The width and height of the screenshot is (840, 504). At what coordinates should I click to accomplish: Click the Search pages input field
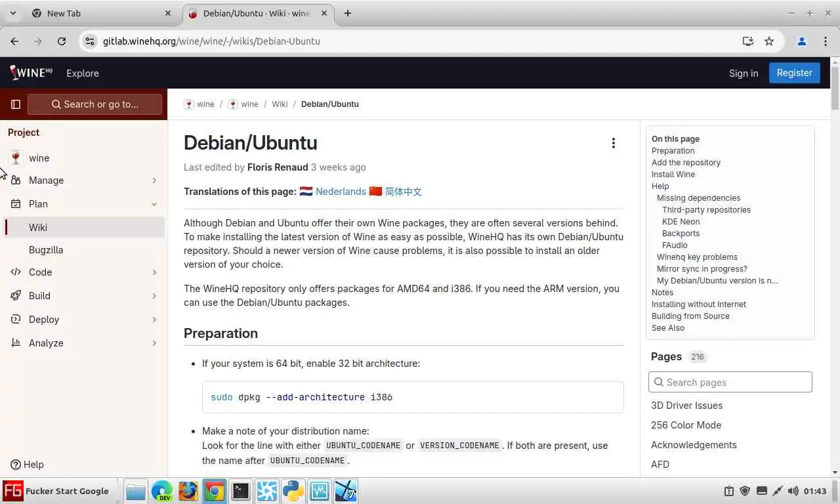tap(730, 383)
